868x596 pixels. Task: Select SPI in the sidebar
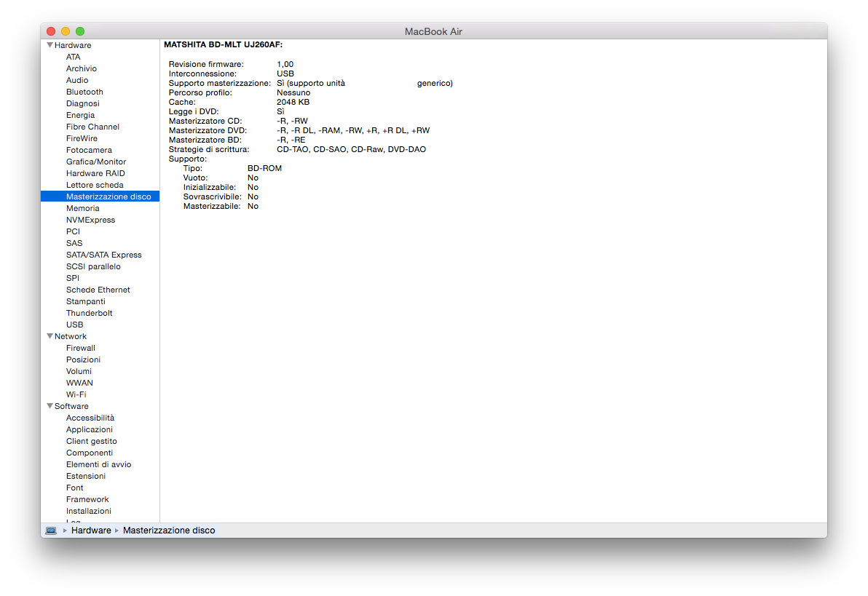[73, 278]
